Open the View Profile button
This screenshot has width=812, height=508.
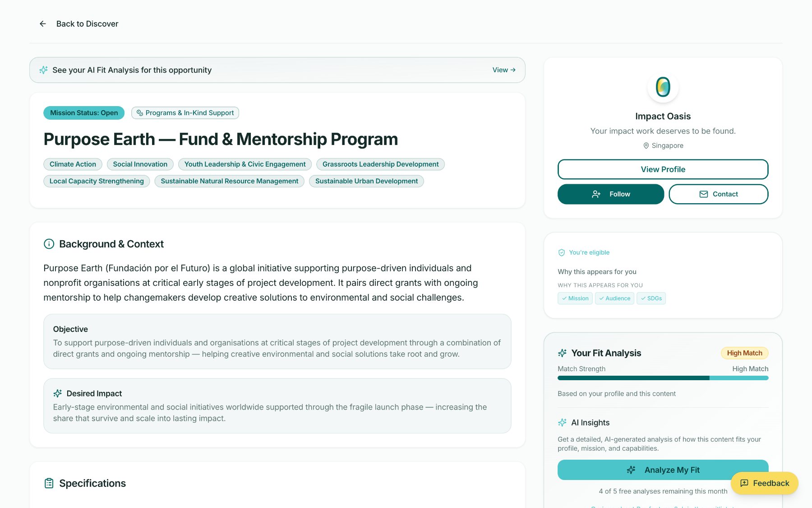(x=663, y=169)
